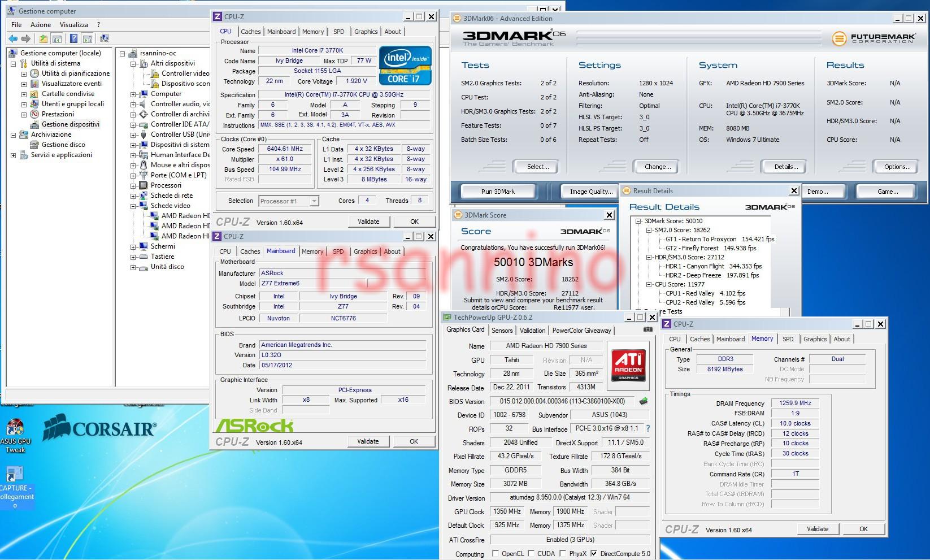Click the Run 3DMark button
The image size is (930, 560).
click(498, 192)
